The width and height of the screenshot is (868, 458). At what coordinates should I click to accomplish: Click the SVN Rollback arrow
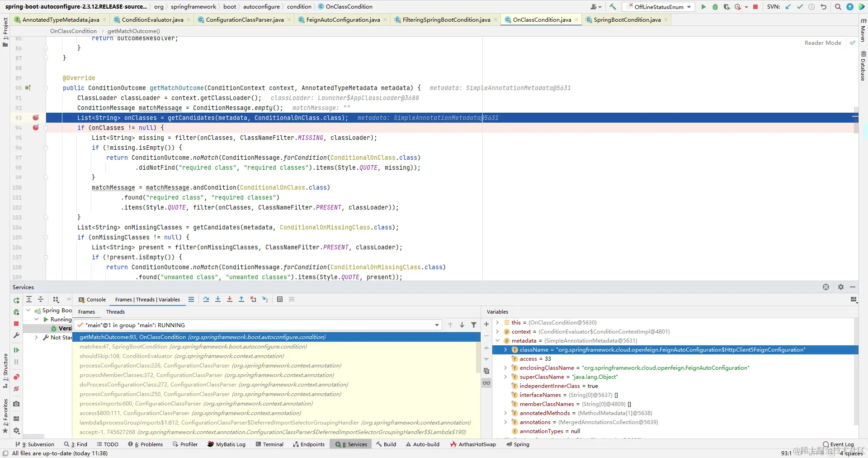tap(824, 7)
